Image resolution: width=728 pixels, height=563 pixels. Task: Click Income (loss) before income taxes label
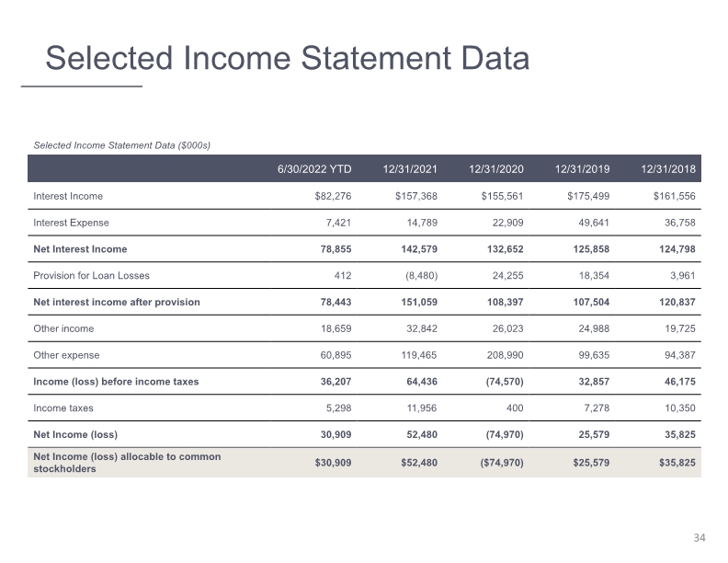(116, 382)
